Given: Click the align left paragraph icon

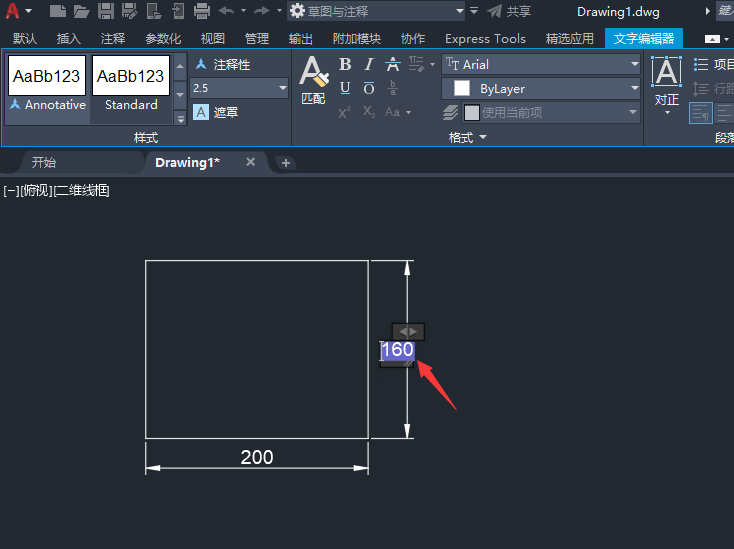Looking at the screenshot, I should click(x=701, y=113).
